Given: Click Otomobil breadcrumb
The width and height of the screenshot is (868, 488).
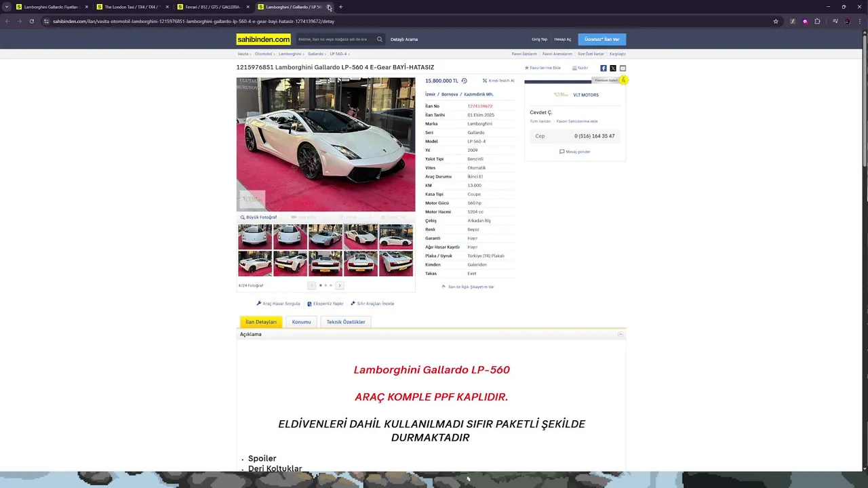Looking at the screenshot, I should (263, 54).
